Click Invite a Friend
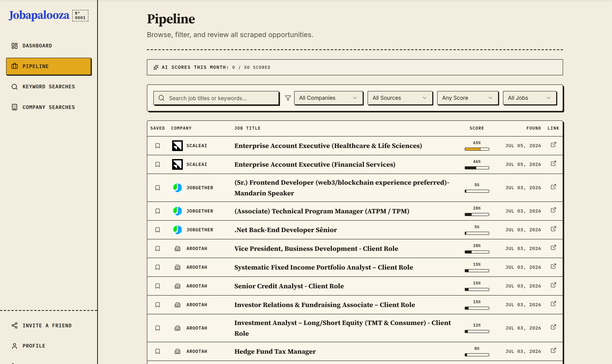Viewport: 612px width, 364px height. (x=49, y=326)
